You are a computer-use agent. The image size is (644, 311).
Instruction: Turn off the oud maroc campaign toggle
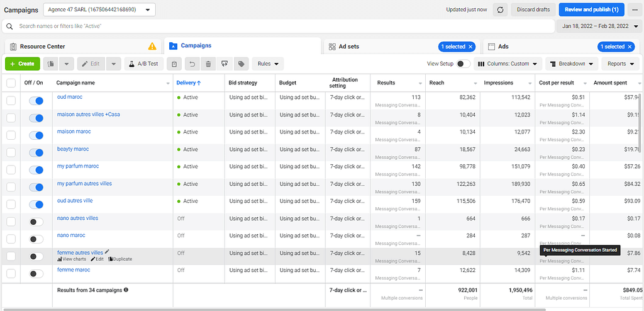[x=36, y=101]
